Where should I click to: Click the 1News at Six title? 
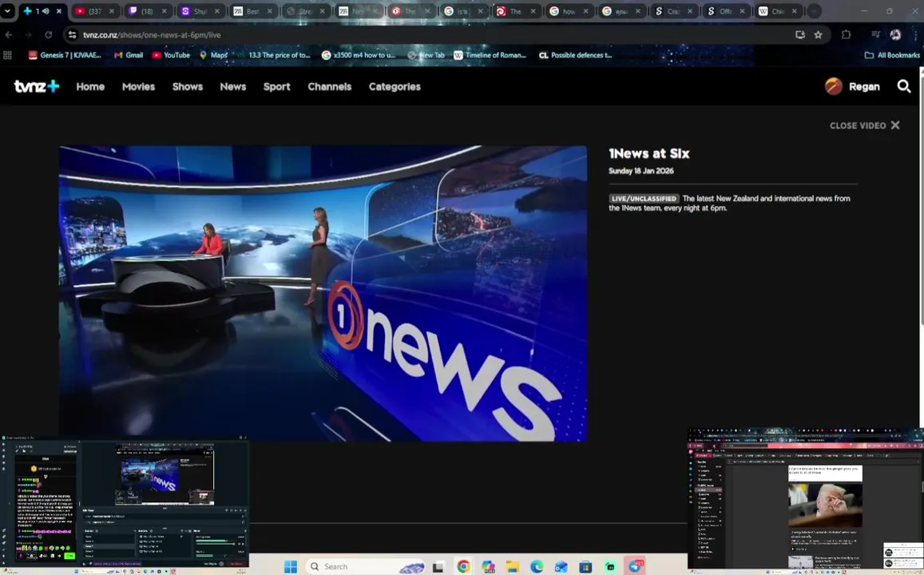point(648,154)
